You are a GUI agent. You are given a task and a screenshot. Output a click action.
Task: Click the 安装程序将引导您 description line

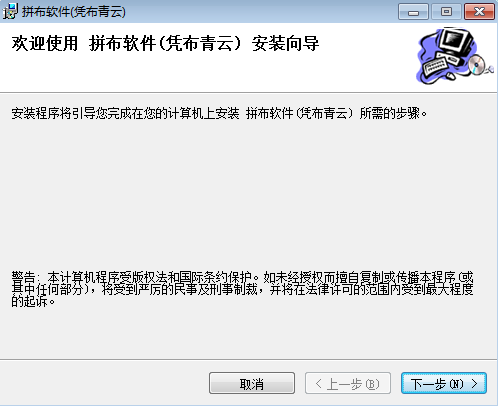(219, 114)
